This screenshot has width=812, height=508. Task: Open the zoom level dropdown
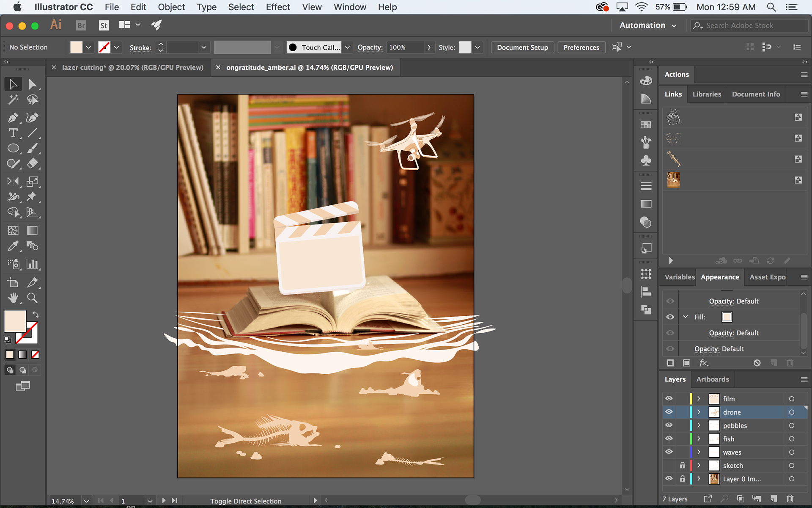pyautogui.click(x=86, y=501)
